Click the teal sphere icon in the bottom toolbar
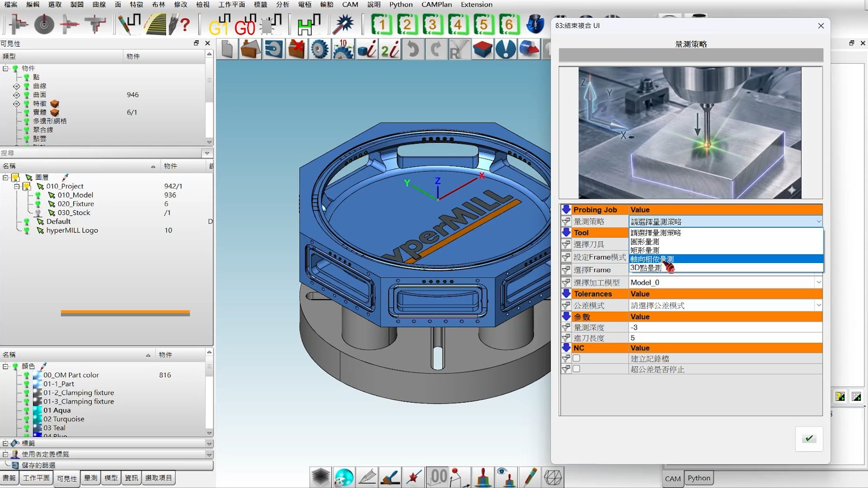The width and height of the screenshot is (868, 488). pos(344,477)
